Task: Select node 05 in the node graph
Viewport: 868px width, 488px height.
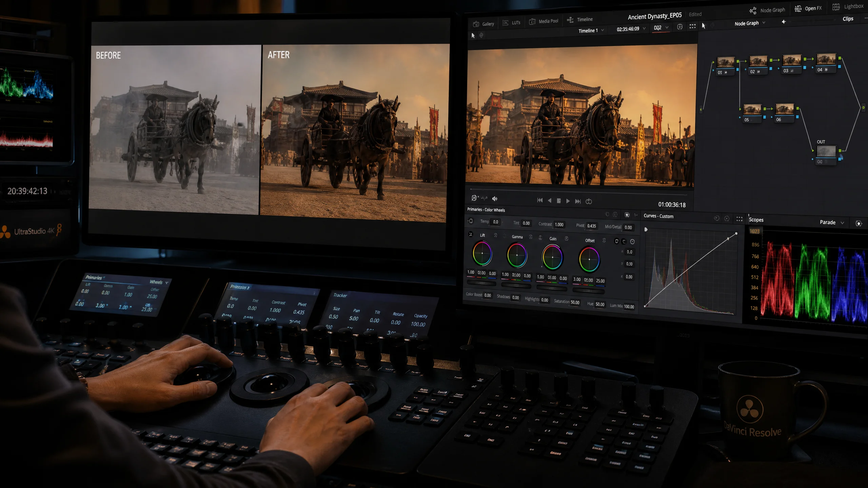Action: tap(752, 113)
